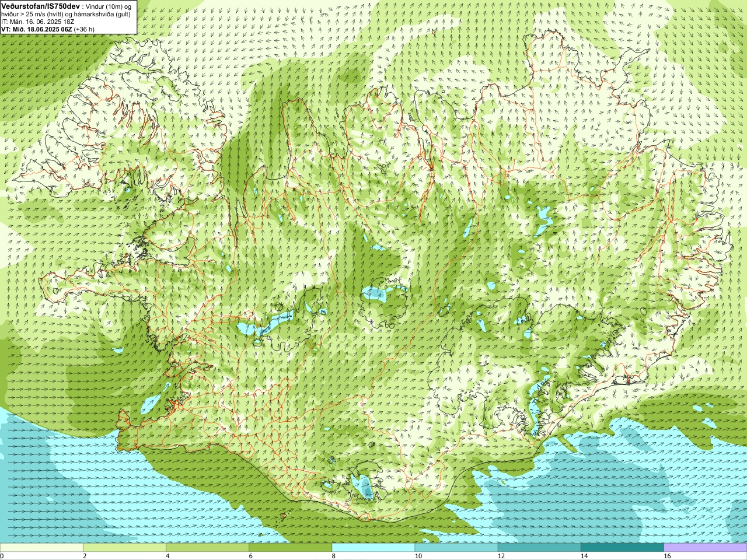
Task: Click the 'Veðurstofan/IS750dev' title text
Action: (x=41, y=5)
